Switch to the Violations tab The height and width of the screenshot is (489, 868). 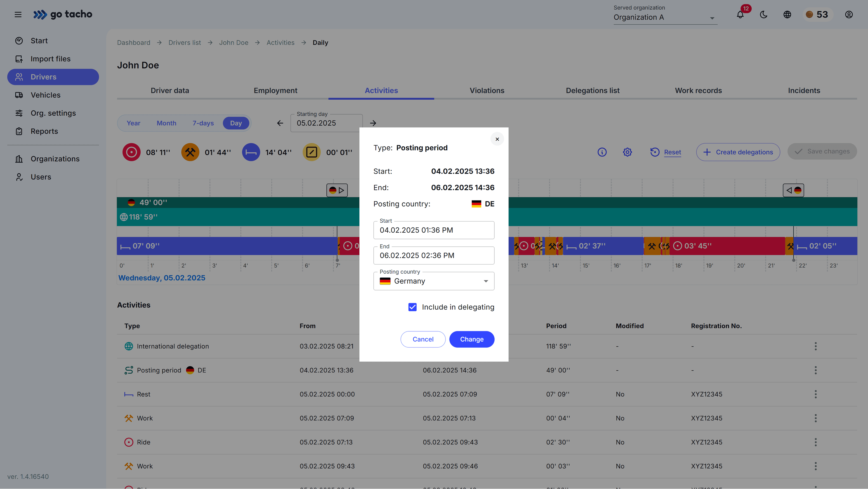[487, 90]
